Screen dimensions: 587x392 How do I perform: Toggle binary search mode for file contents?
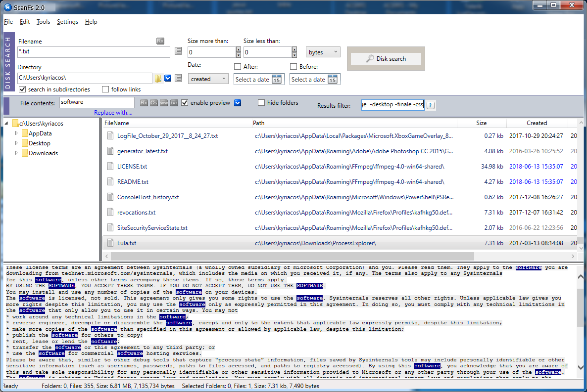(x=174, y=102)
